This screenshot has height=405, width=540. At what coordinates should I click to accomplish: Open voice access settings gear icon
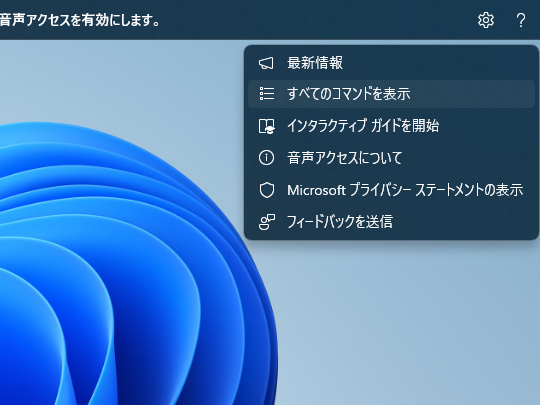[486, 20]
